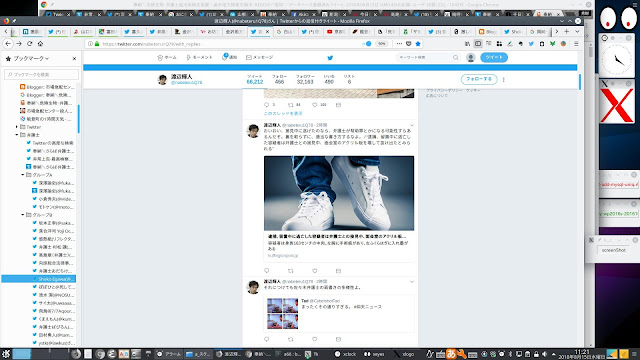640x360 pixels.
Task: Select the highlighted Shoko Egawa bookmark
Action: tap(39, 279)
